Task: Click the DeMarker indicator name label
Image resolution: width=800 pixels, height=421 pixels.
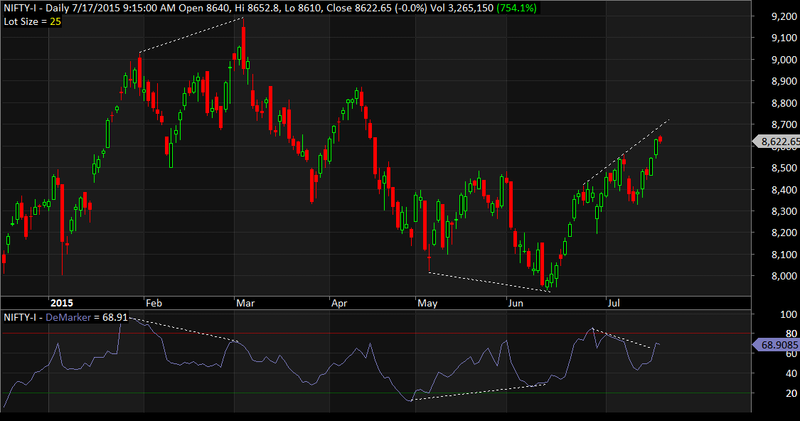Action: (x=68, y=317)
